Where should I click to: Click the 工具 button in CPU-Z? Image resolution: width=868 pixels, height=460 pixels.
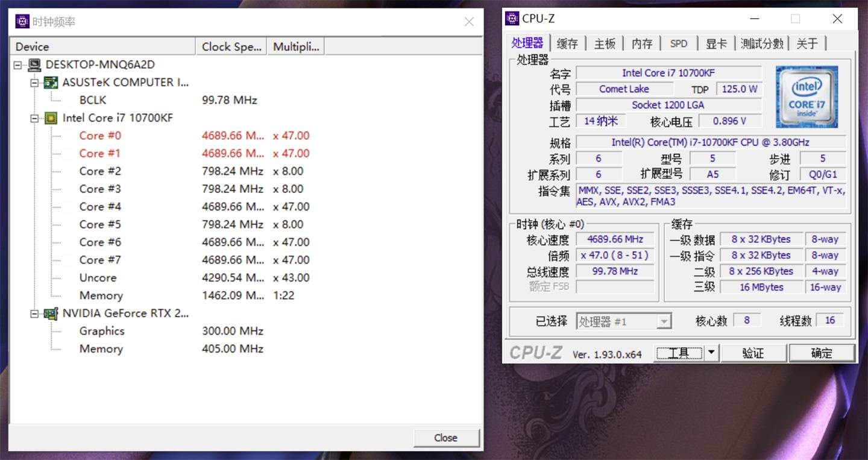679,353
